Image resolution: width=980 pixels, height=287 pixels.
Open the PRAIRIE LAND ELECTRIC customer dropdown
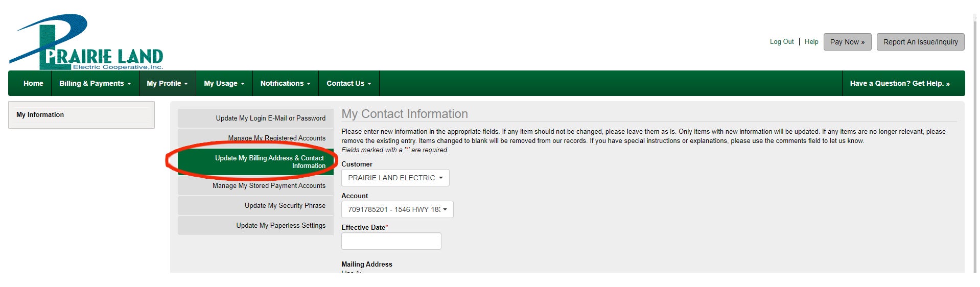pos(395,178)
